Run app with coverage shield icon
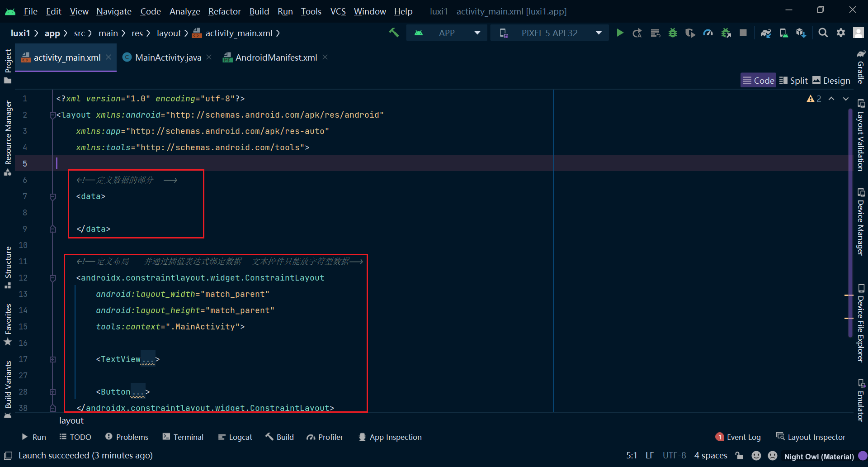Viewport: 868px width, 467px height. [x=690, y=33]
